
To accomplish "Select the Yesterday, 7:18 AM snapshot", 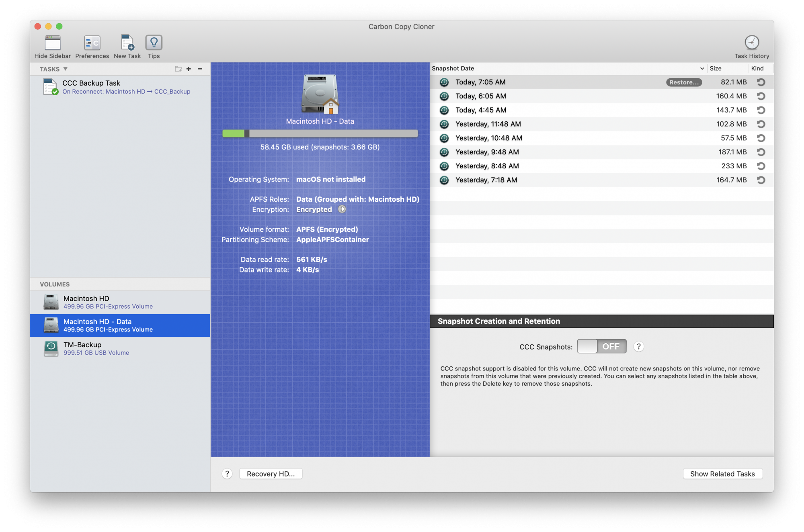I will coord(601,180).
